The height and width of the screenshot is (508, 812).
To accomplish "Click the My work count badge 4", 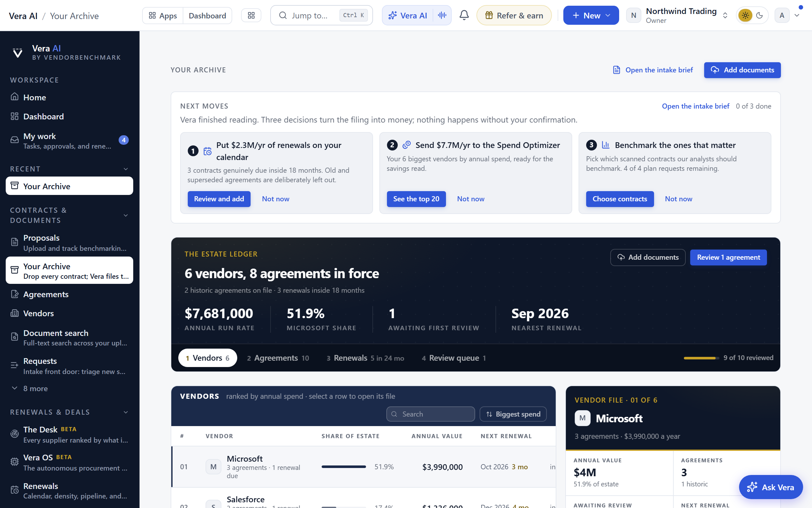I will point(123,140).
